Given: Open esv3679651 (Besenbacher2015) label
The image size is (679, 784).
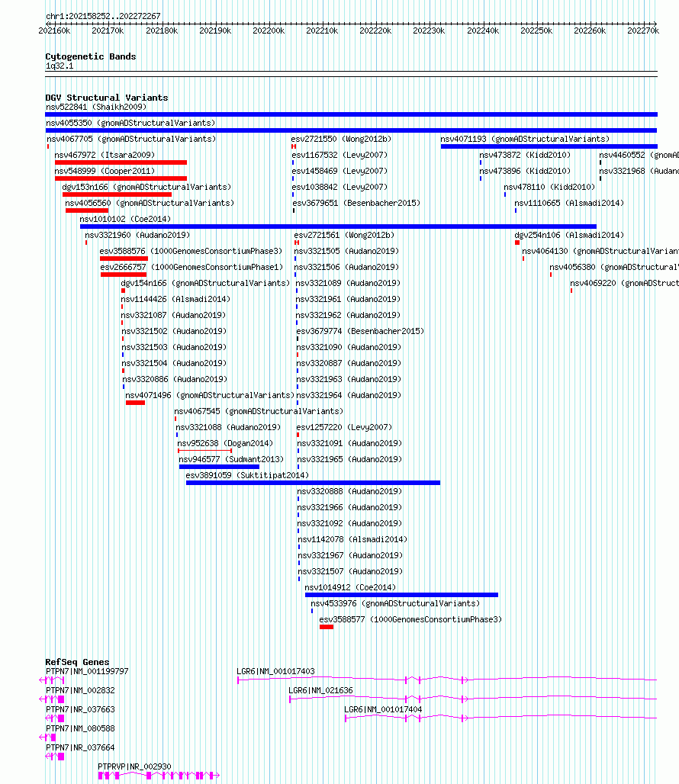Looking at the screenshot, I should [356, 203].
